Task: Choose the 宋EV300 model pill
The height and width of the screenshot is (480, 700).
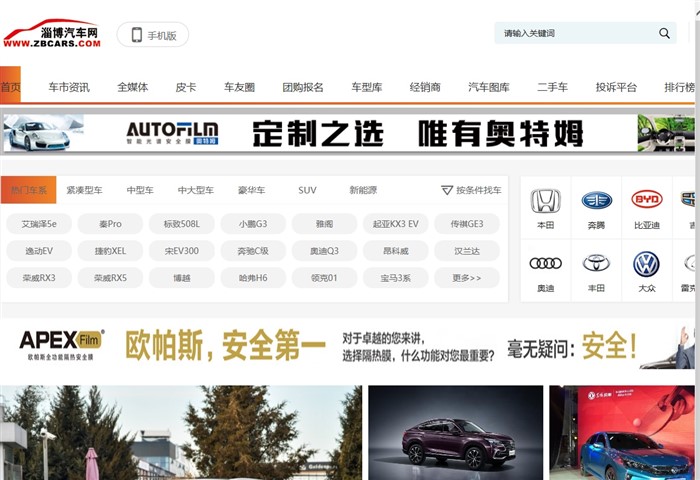Action: tap(182, 251)
